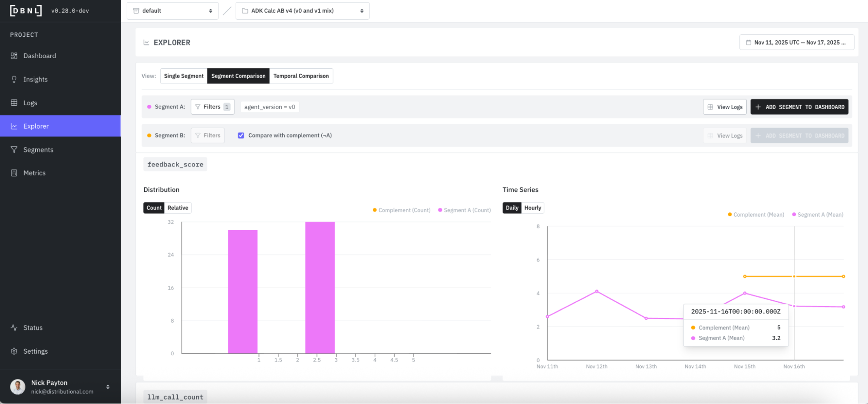Open Segment B Filters menu

pos(208,136)
